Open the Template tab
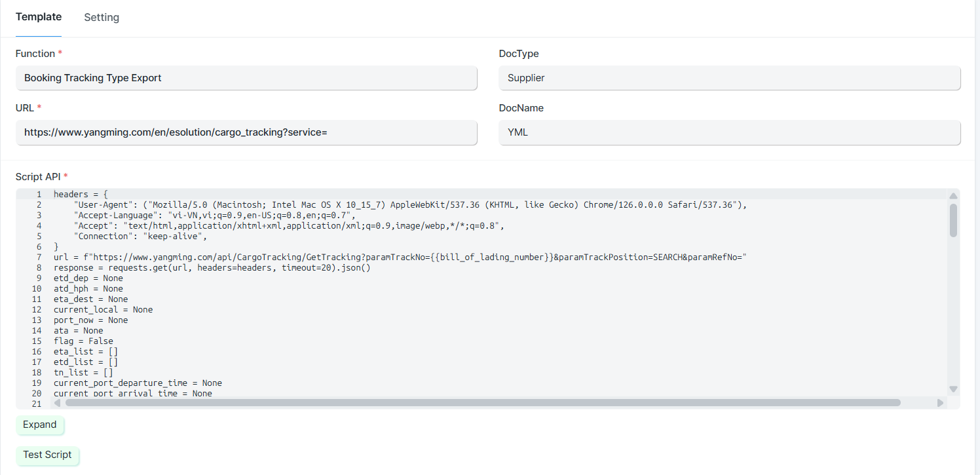The width and height of the screenshot is (980, 475). (39, 17)
